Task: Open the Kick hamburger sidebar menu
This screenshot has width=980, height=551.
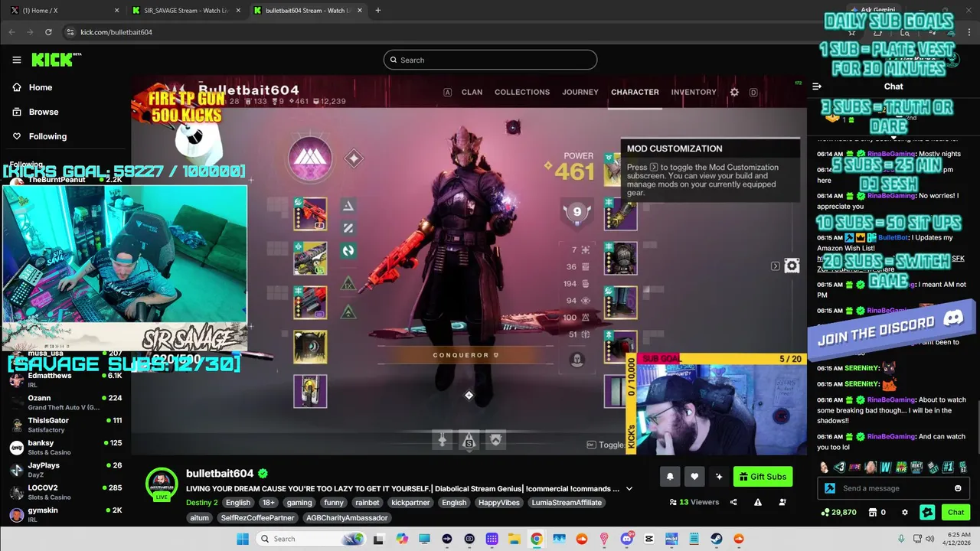Action: coord(17,60)
